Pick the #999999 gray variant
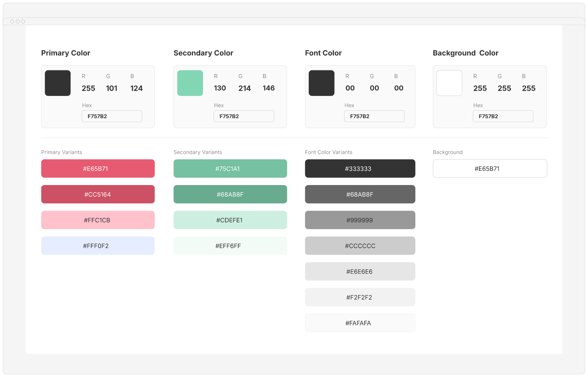The width and height of the screenshot is (588, 377). (360, 220)
